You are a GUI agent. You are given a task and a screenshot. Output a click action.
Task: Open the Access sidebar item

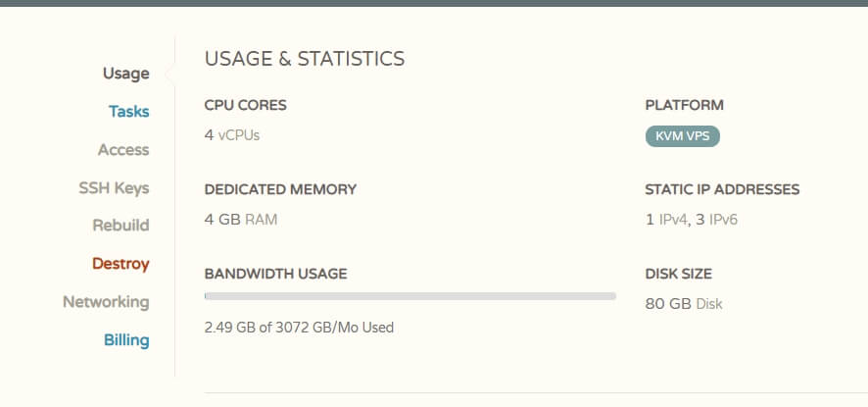[123, 150]
